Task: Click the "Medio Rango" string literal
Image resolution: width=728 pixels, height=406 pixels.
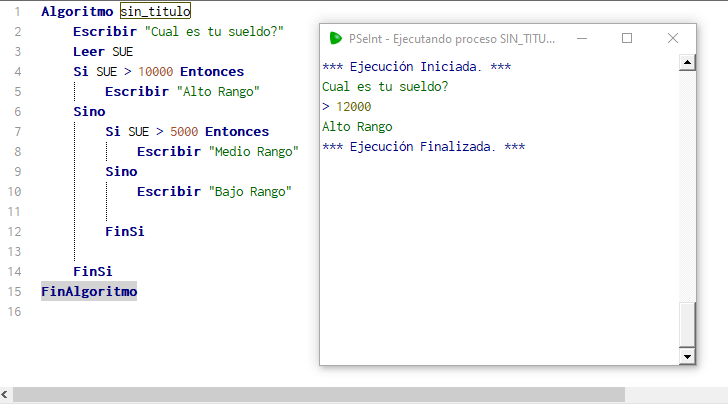Action: [x=254, y=151]
